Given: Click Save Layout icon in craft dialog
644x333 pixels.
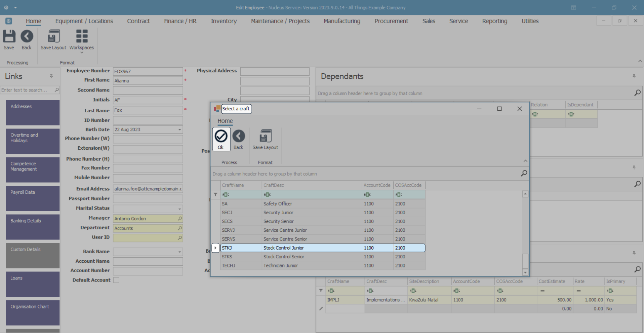Looking at the screenshot, I should [x=265, y=137].
